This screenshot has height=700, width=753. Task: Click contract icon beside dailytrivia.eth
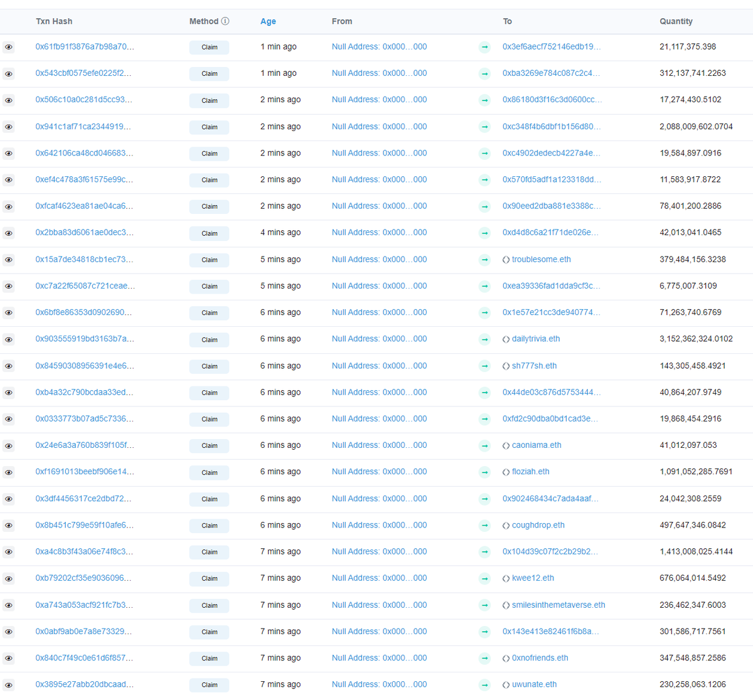click(506, 339)
